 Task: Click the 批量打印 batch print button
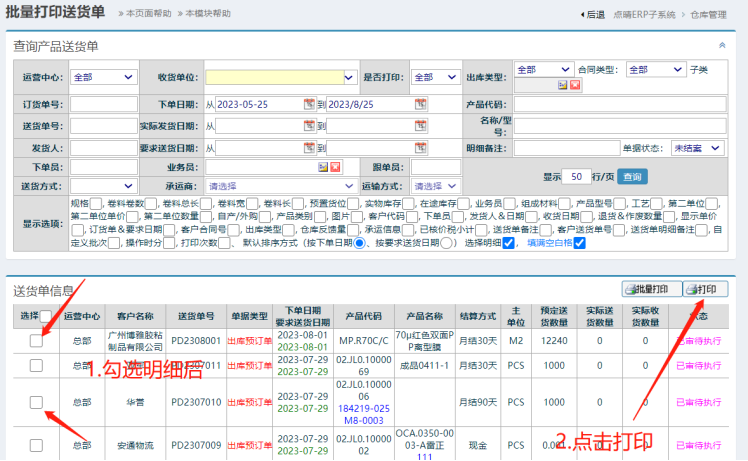650,289
